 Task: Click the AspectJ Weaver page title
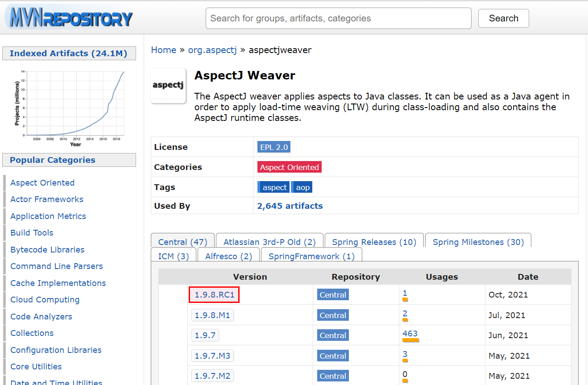[x=245, y=75]
